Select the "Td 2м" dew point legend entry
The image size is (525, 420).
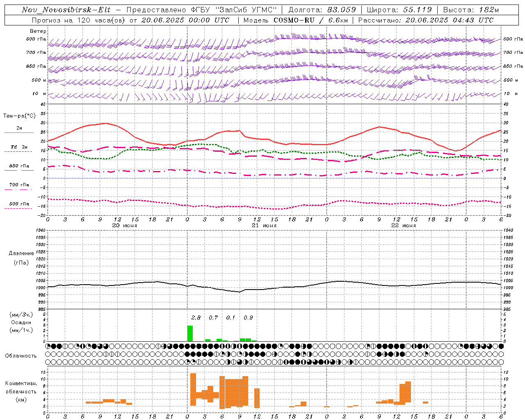(19, 147)
